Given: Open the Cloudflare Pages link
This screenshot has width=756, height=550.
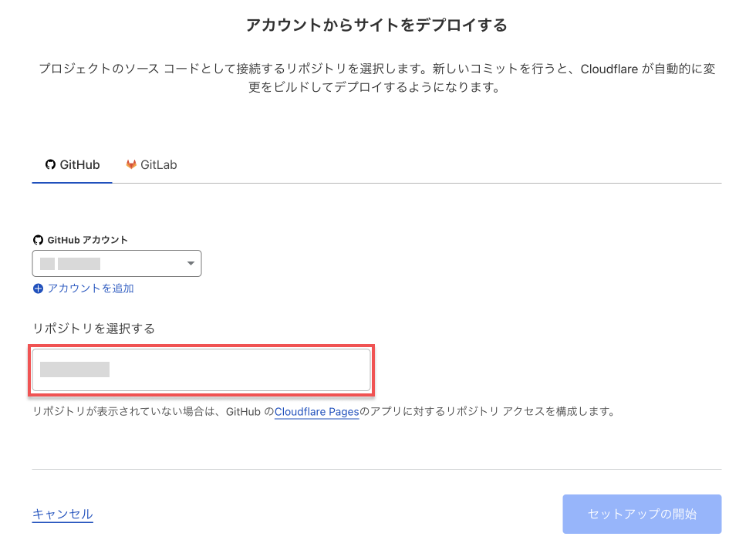Looking at the screenshot, I should pos(316,412).
